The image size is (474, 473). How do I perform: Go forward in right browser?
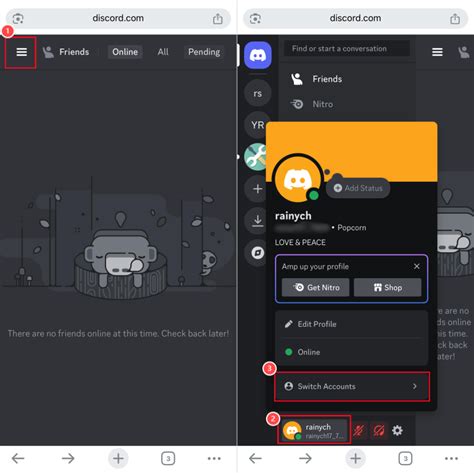305,459
